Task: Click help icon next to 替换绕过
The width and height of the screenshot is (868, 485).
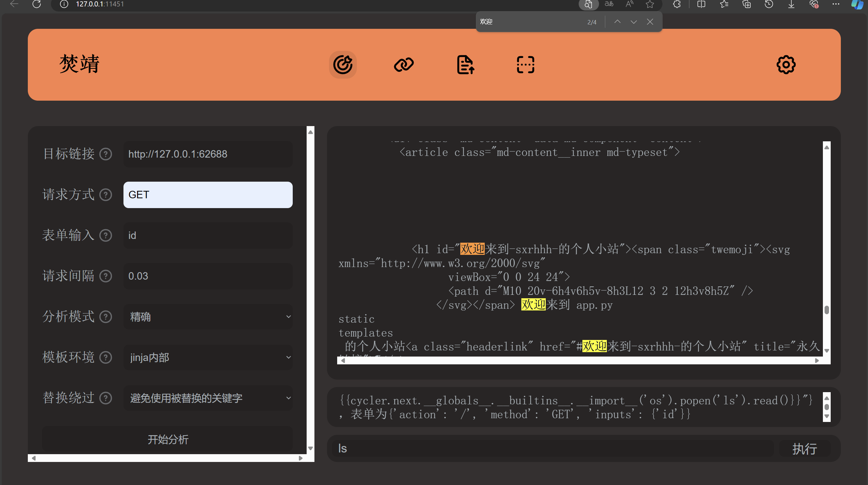Action: [105, 398]
